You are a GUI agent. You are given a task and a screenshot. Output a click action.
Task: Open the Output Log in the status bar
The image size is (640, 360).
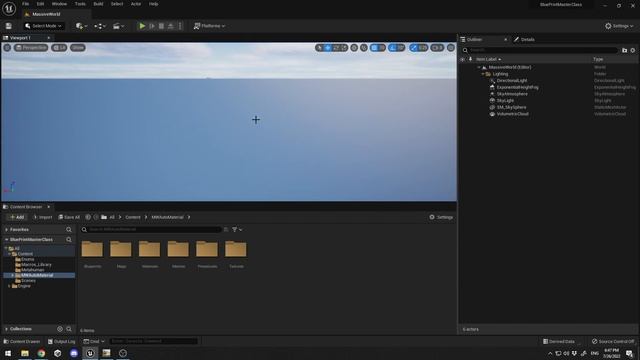pyautogui.click(x=62, y=342)
